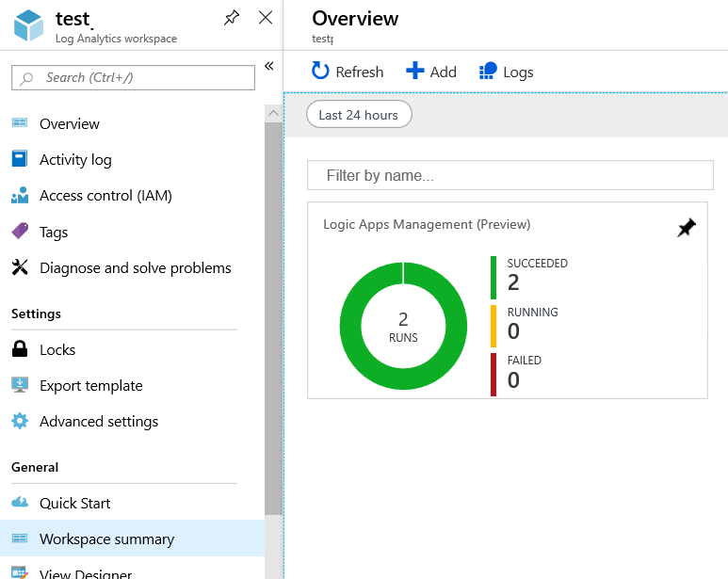Open Advanced settings gear item

pyautogui.click(x=98, y=422)
